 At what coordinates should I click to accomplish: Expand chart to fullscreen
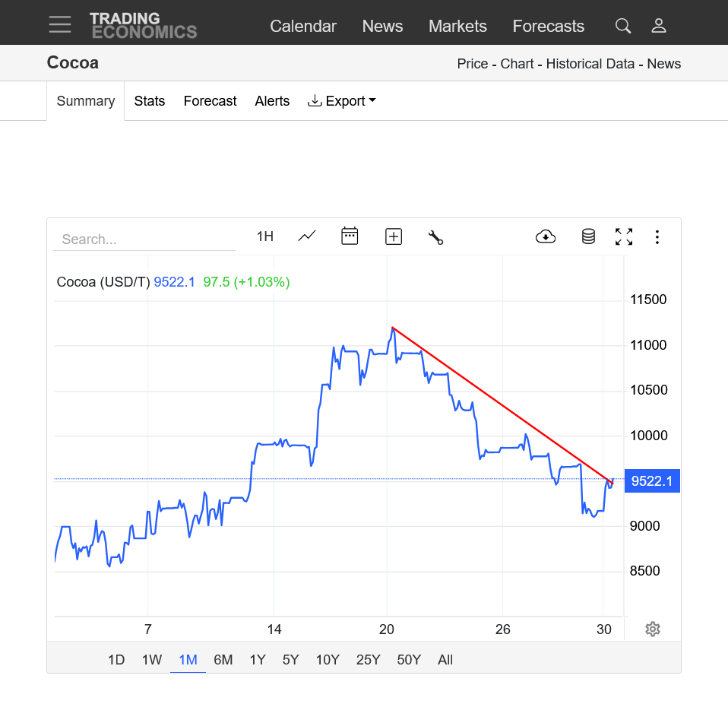click(624, 236)
